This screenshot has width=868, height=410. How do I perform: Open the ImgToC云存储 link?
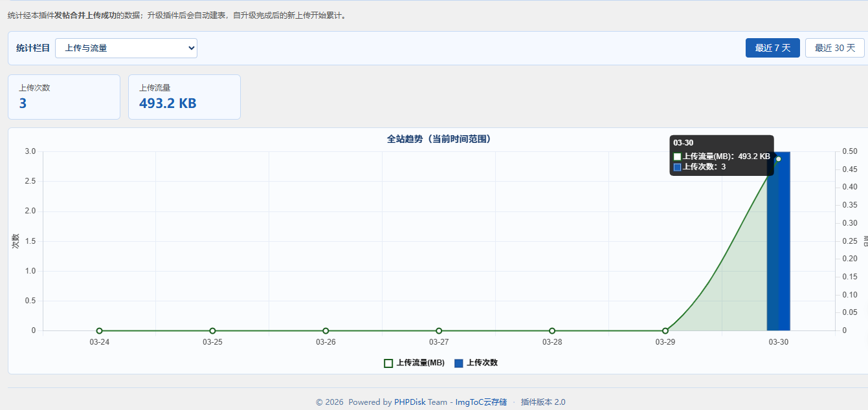[483, 402]
